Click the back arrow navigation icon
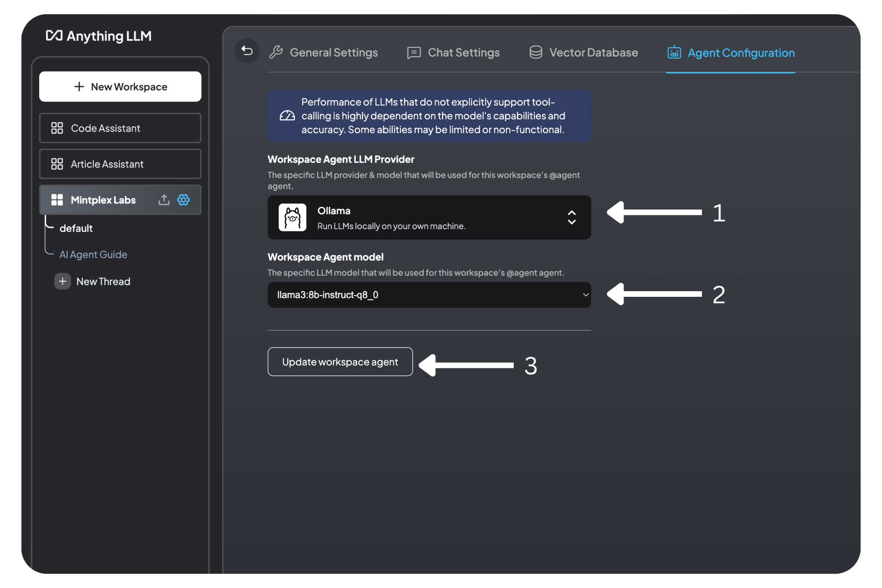The width and height of the screenshot is (882, 588). tap(247, 52)
